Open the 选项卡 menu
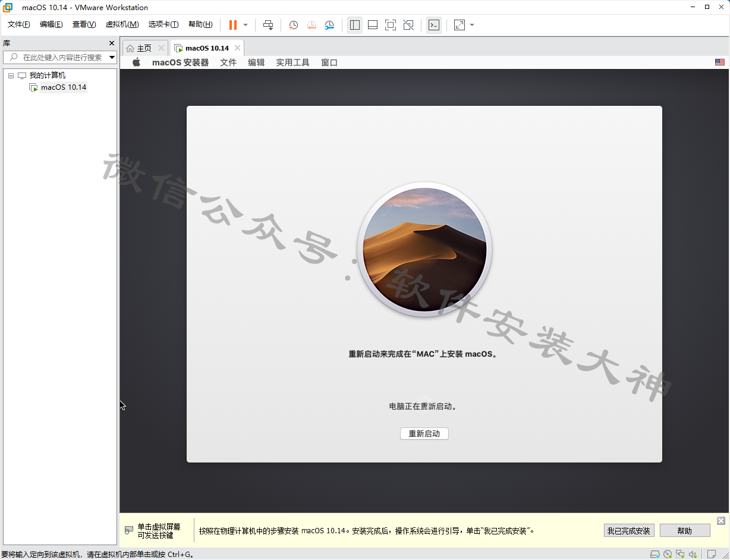Screen dimensions: 730x560 coord(163,24)
